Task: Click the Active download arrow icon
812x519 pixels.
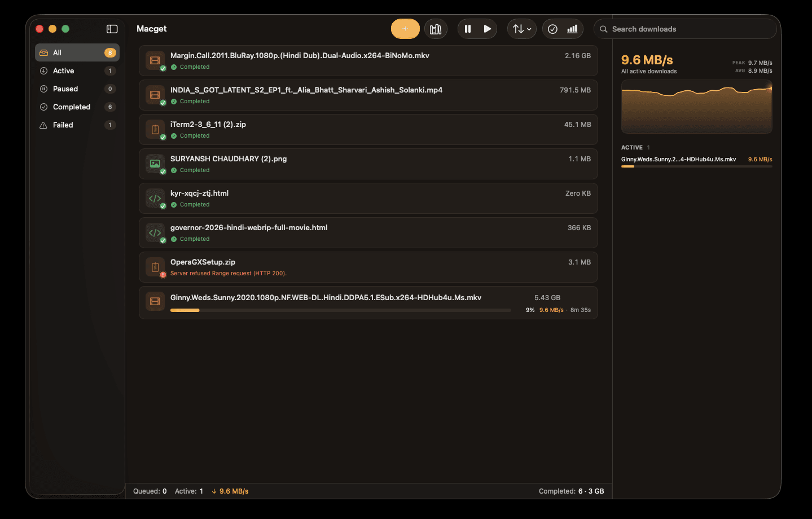Action: (x=43, y=71)
